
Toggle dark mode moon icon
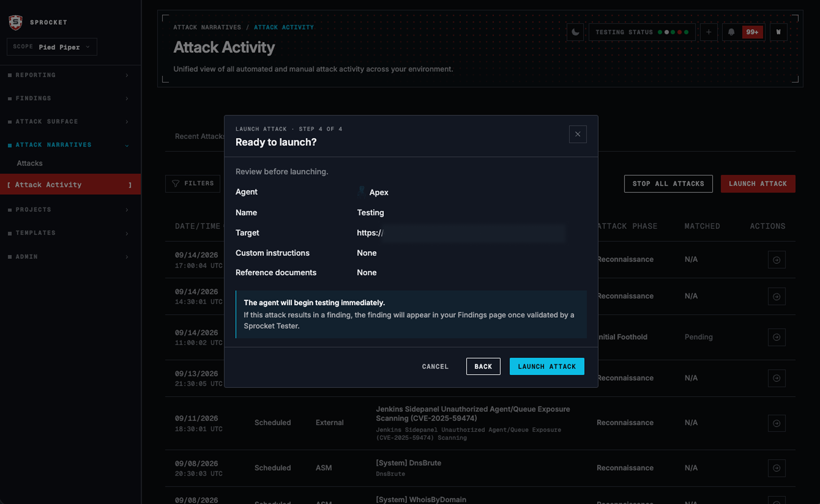click(575, 32)
